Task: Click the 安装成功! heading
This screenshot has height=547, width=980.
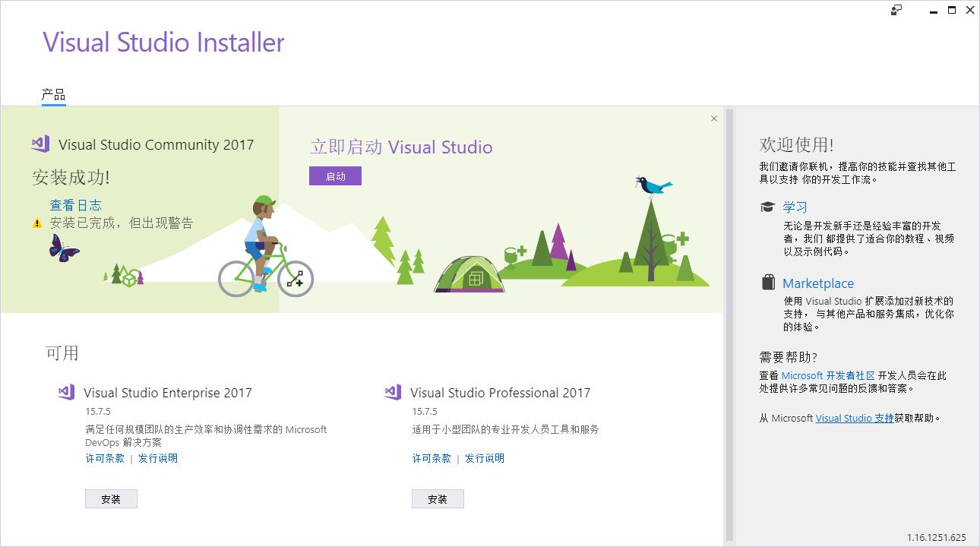Action: [71, 177]
